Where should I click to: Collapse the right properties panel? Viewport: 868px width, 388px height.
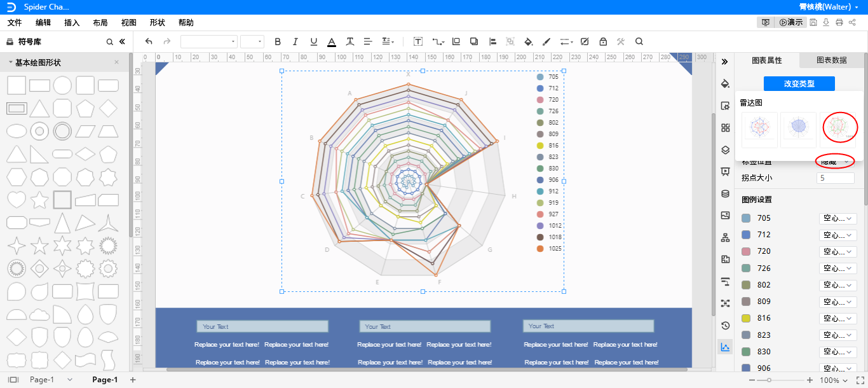tap(725, 62)
